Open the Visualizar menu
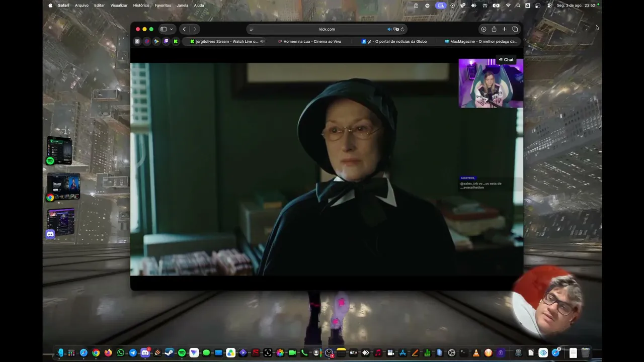644x362 pixels. pos(119,6)
